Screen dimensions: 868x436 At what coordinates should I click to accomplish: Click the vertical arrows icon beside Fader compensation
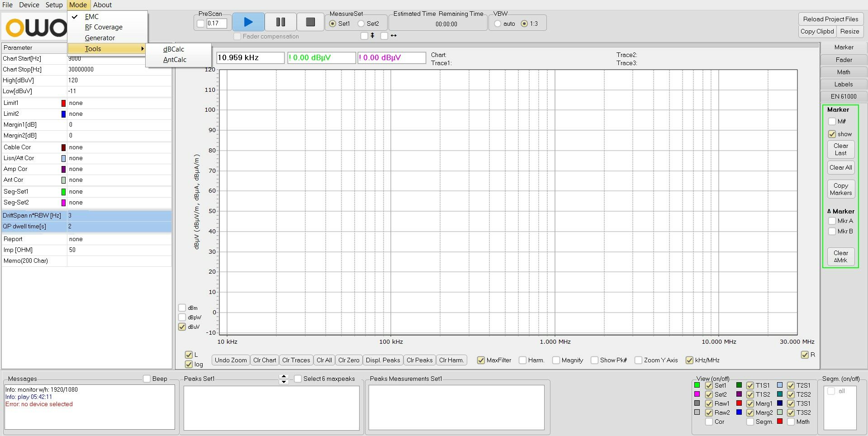tap(372, 36)
